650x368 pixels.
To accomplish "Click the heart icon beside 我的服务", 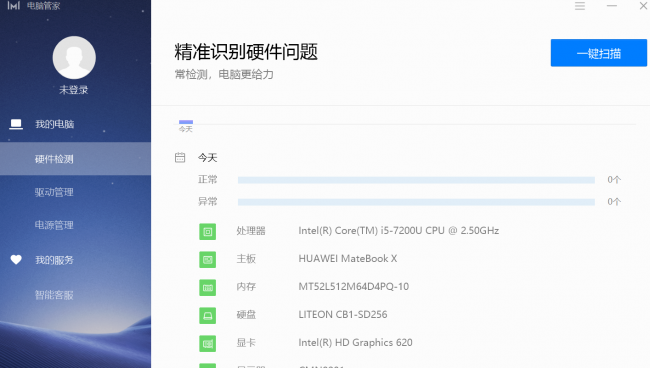I will (x=16, y=259).
